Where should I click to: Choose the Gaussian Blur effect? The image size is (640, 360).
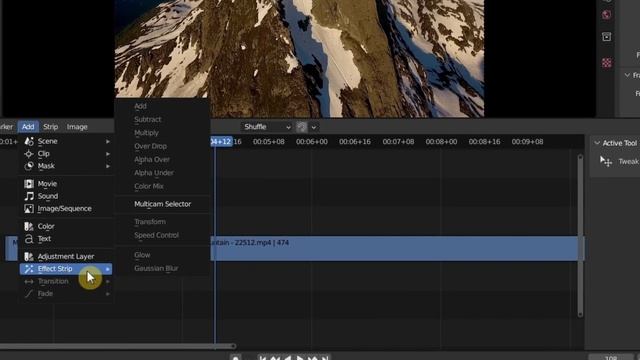163,269
